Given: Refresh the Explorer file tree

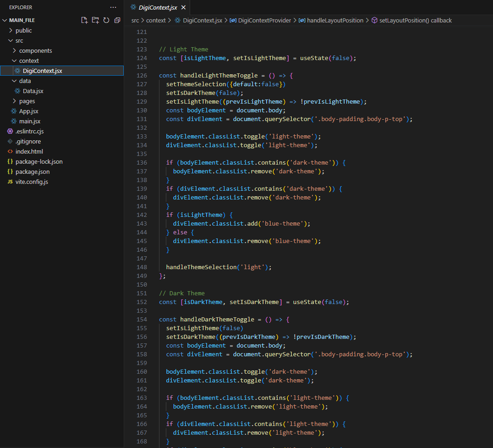Looking at the screenshot, I should (106, 20).
